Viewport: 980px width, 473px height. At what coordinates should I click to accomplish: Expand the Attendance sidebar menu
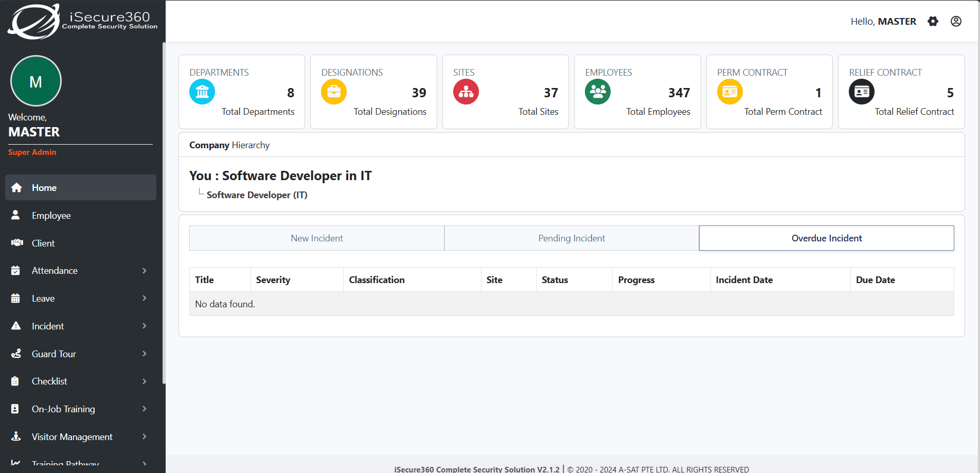(x=80, y=271)
